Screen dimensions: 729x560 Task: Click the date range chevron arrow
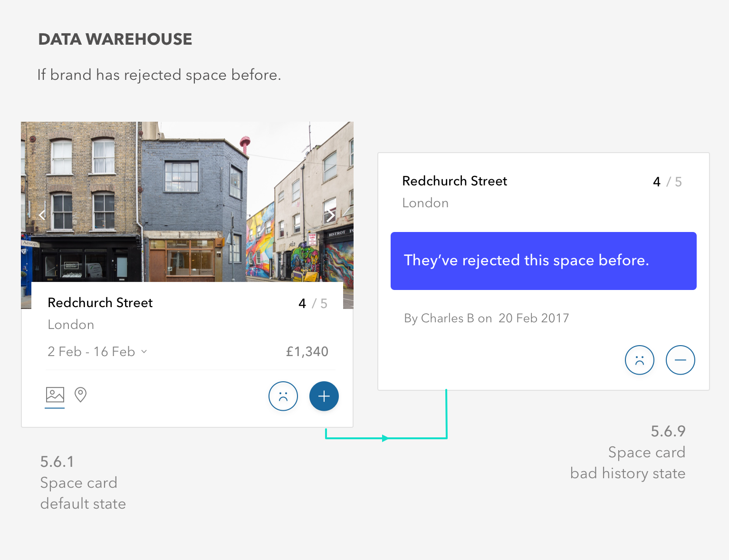click(x=144, y=352)
